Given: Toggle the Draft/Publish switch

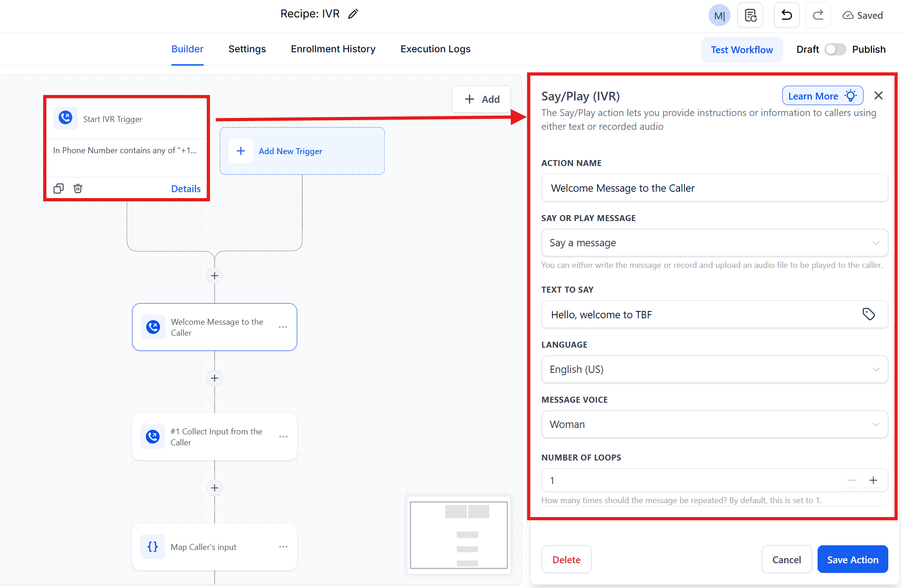Looking at the screenshot, I should [835, 50].
